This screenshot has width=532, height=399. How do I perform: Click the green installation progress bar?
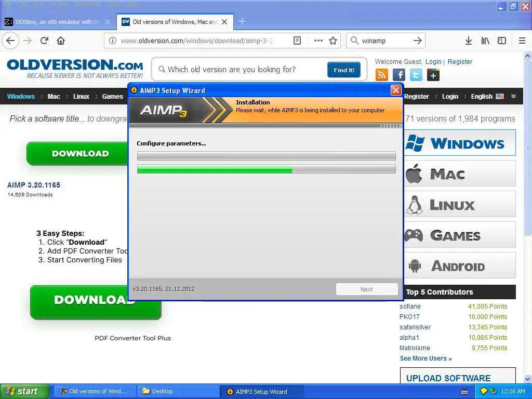(x=267, y=169)
